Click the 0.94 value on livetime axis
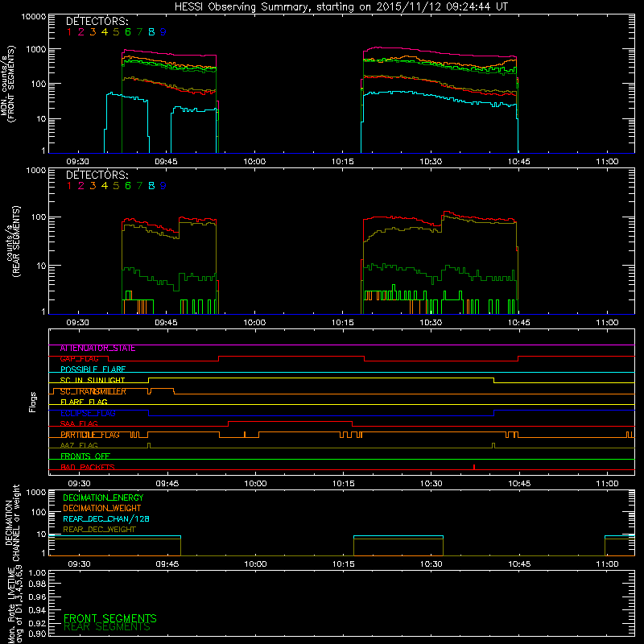 pos(37,610)
